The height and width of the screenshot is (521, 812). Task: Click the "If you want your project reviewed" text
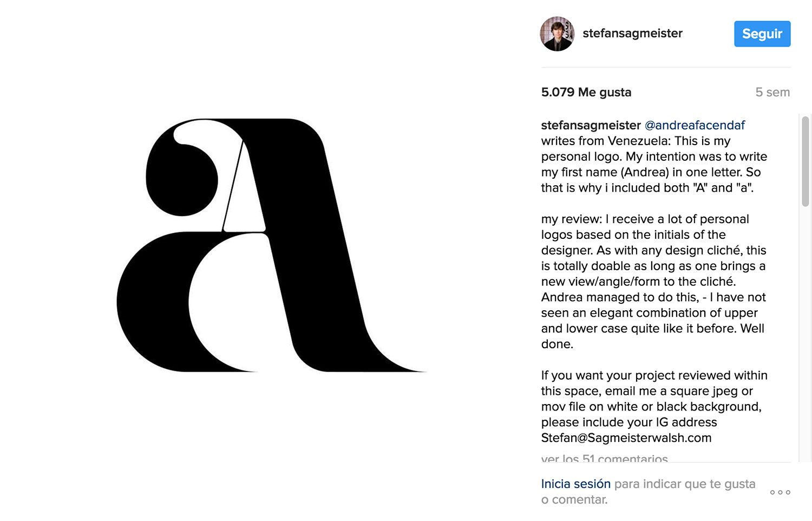coord(654,375)
